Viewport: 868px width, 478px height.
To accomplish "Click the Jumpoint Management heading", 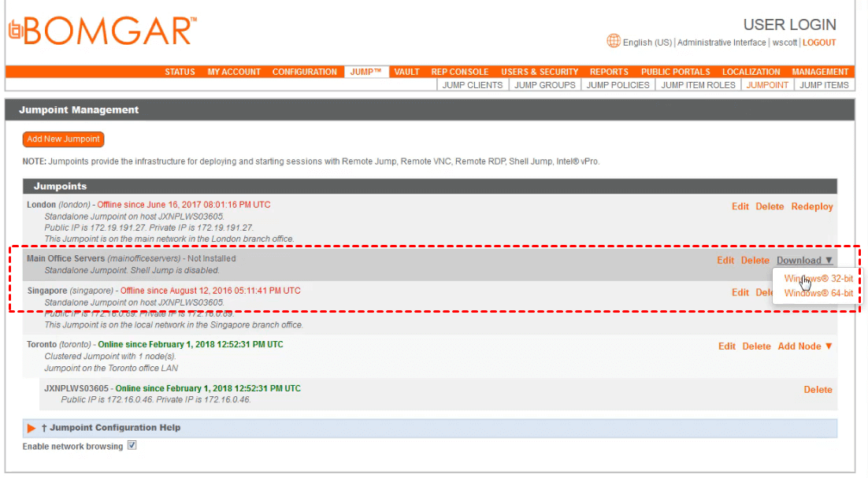I will (x=79, y=109).
